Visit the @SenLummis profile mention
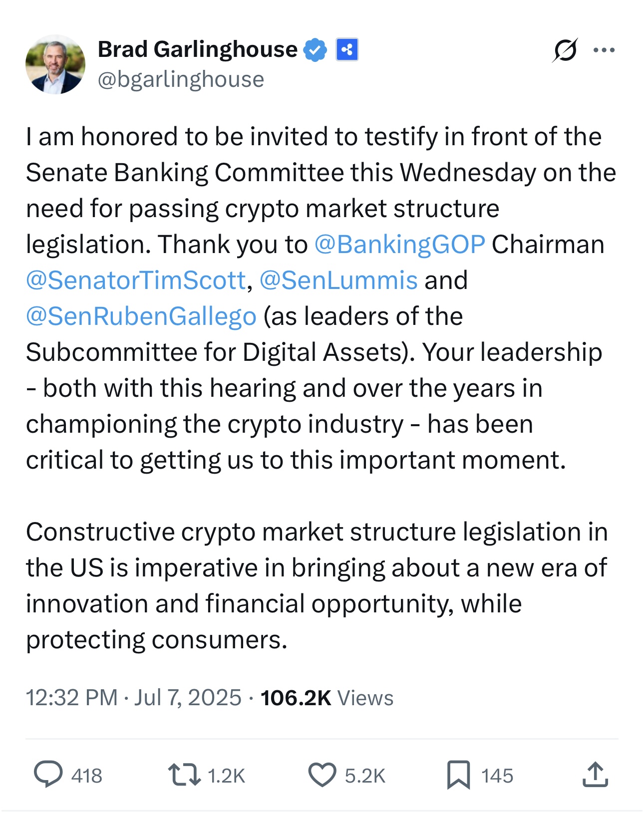The image size is (644, 819). coord(338,280)
